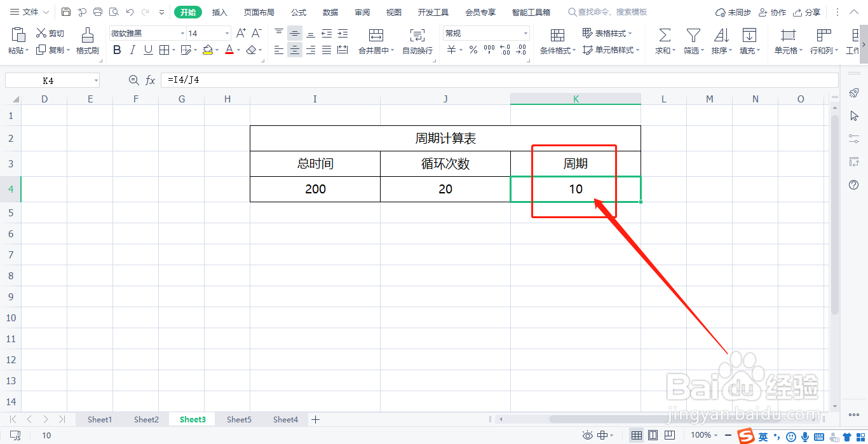Open the font name dropdown 微软雅黑

[146, 32]
